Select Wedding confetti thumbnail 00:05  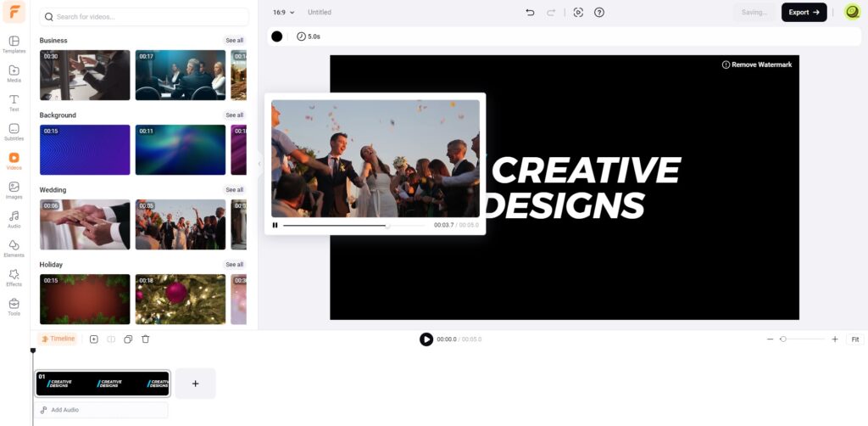click(x=181, y=224)
